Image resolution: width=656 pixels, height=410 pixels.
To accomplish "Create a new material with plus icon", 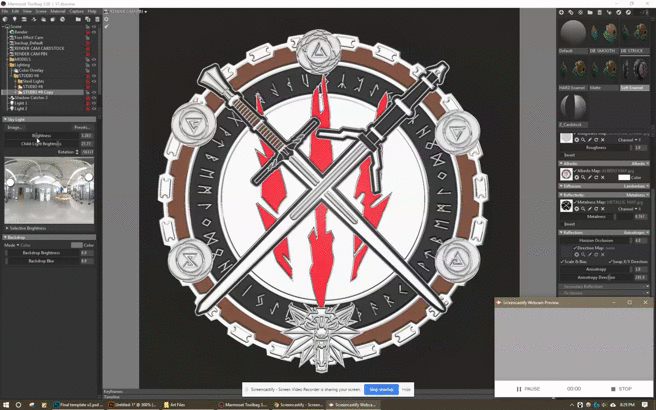I will tap(561, 13).
